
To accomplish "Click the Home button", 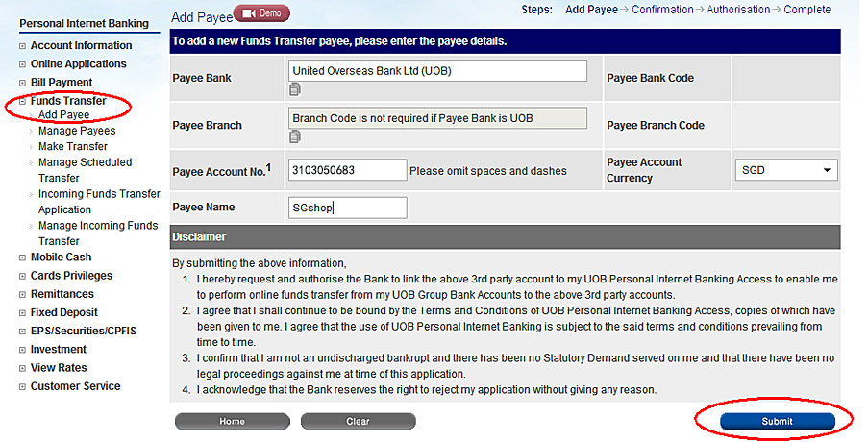I will [232, 422].
